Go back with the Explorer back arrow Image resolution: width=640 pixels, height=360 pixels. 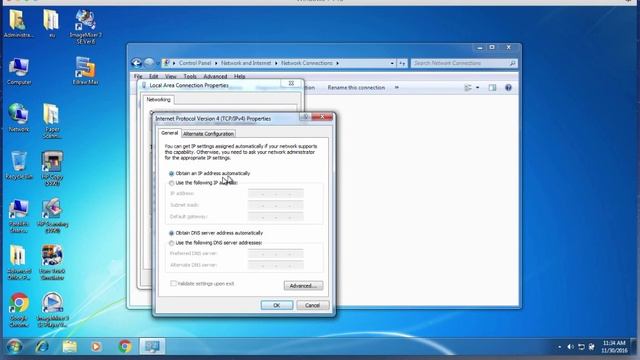click(137, 63)
